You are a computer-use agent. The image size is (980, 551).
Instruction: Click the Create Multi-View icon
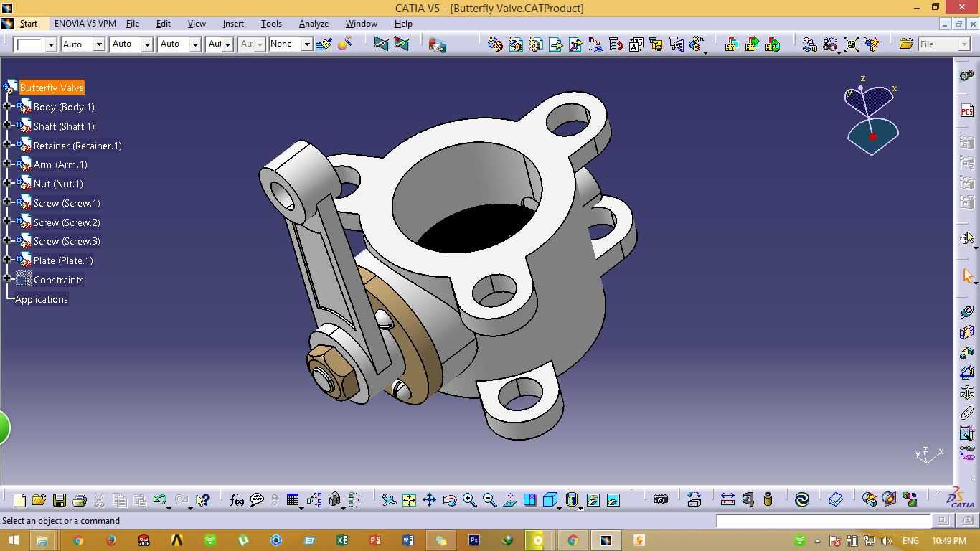click(529, 500)
